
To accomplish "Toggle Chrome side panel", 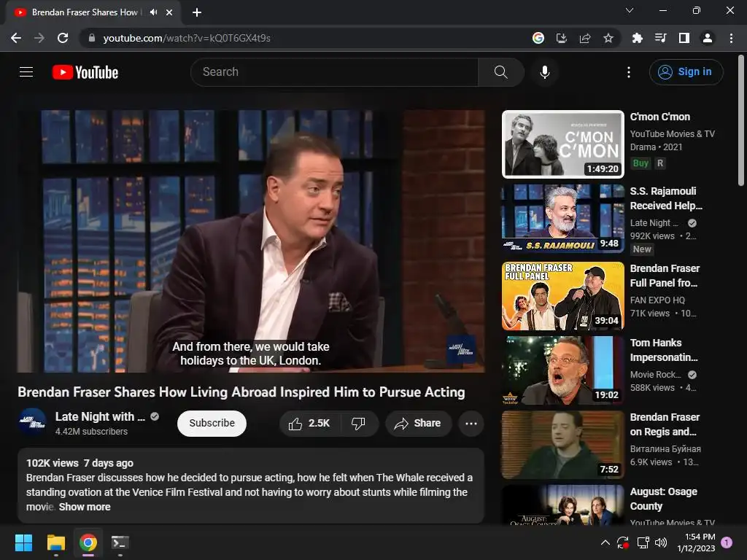I will point(684,38).
